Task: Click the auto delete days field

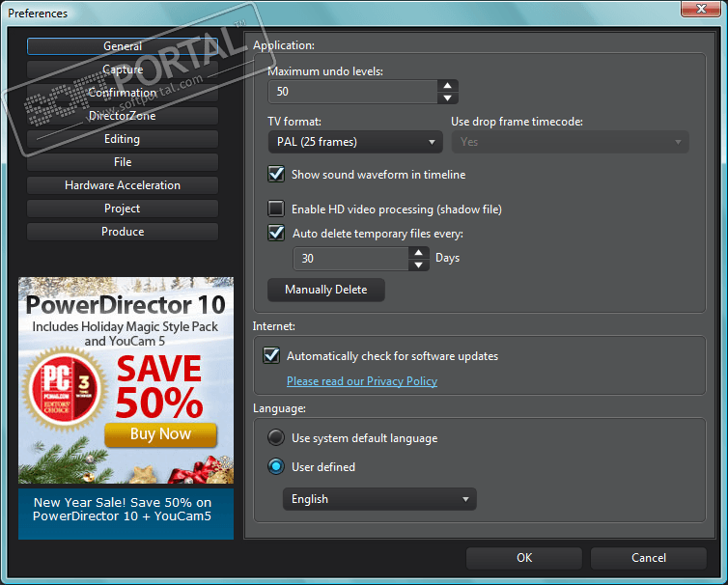Action: point(351,258)
